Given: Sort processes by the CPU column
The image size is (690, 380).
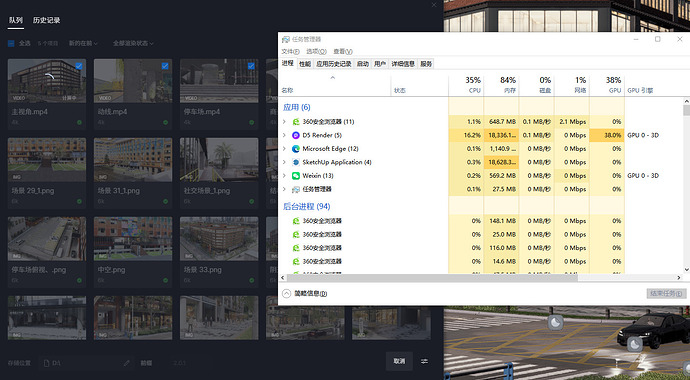Looking at the screenshot, I should [x=466, y=85].
